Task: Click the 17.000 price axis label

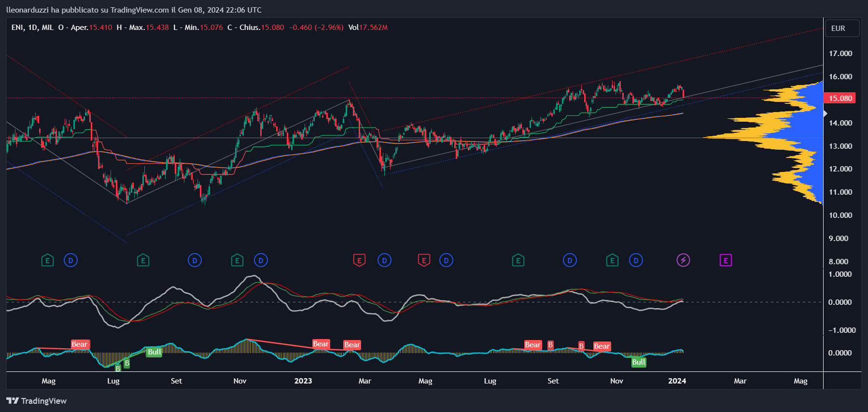Action: click(x=840, y=54)
